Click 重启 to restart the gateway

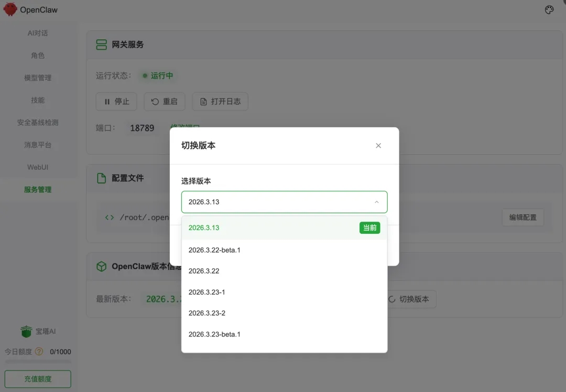click(x=164, y=102)
